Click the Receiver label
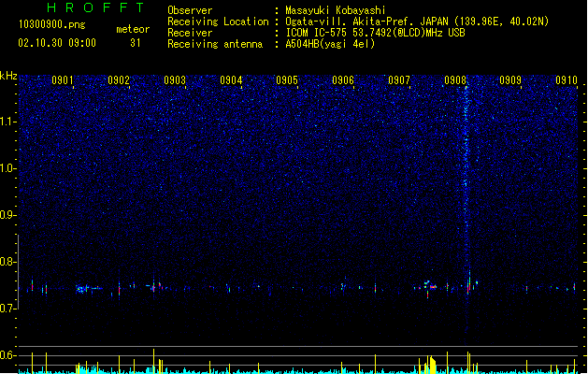 click(x=190, y=33)
